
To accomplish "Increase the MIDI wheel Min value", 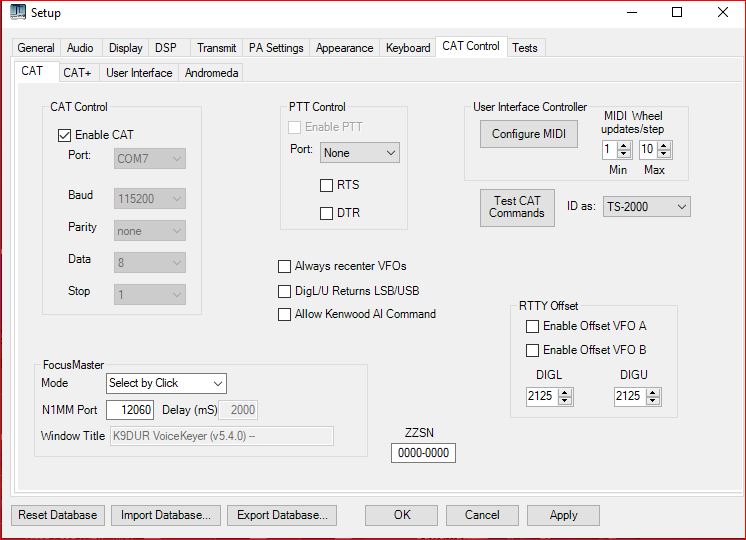I will 624,145.
